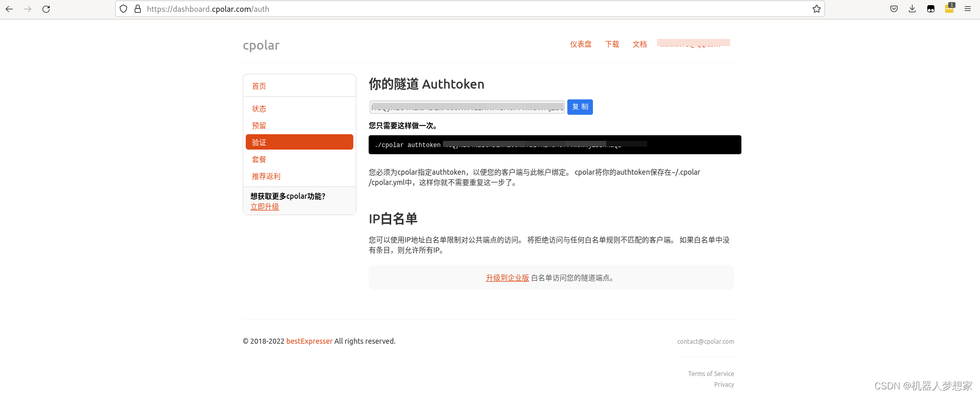
Task: Go back using the browser back arrow
Action: click(x=9, y=9)
